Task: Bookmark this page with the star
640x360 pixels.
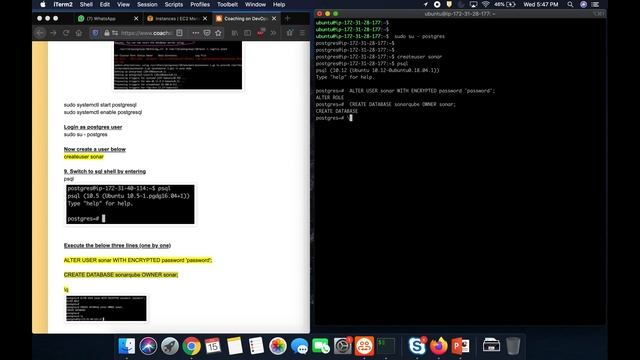Action: tap(218, 33)
